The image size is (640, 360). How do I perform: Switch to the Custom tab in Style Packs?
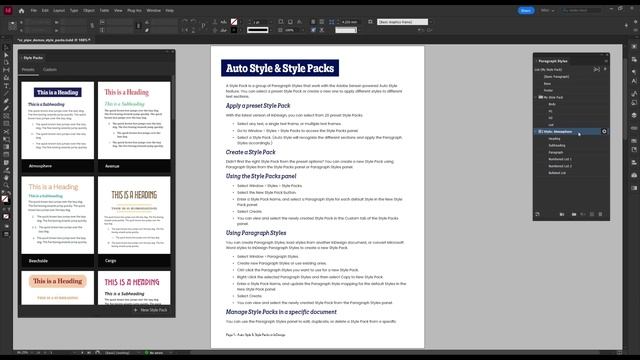click(50, 70)
